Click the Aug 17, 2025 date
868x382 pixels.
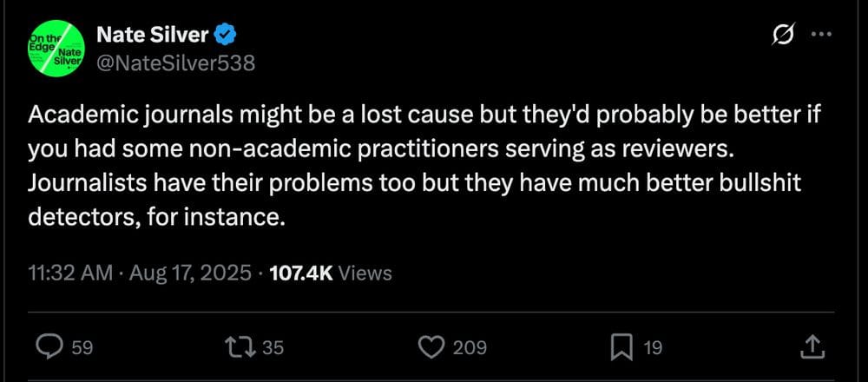click(190, 273)
